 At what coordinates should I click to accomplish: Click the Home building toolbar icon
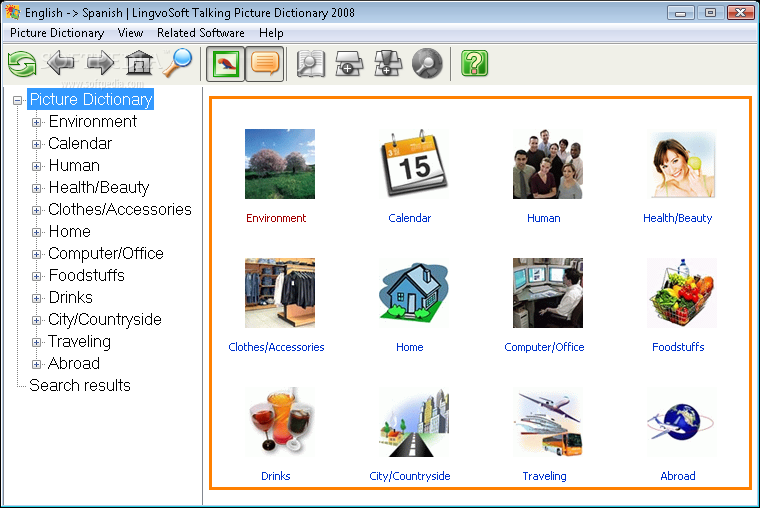point(139,63)
